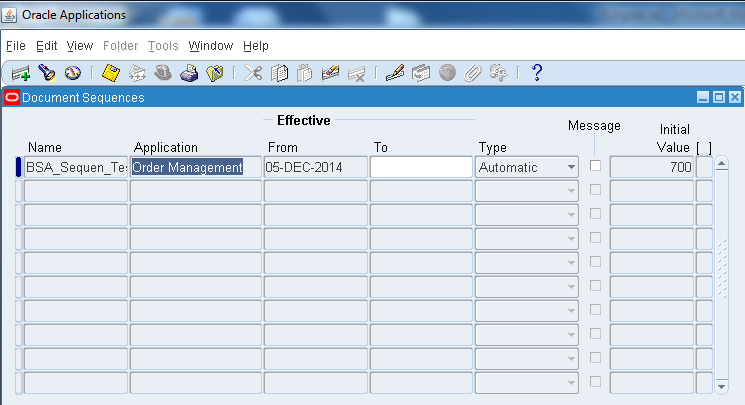Click the record indicator beside BSA_Sequen_Te

coord(19,167)
